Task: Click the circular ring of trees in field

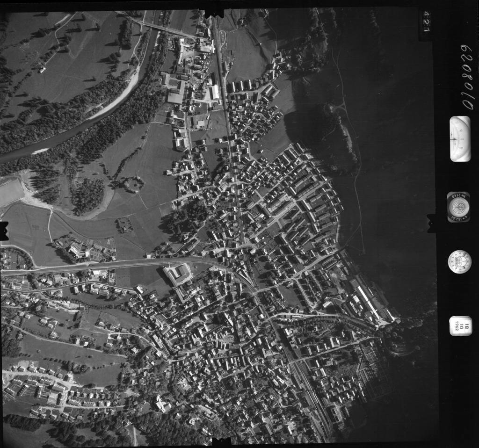Action: coord(133,184)
